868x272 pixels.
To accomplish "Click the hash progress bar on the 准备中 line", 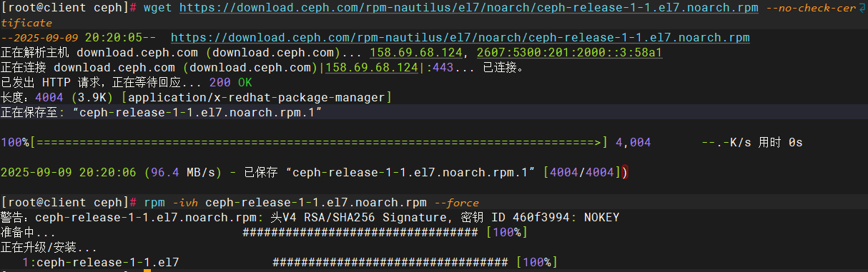I will click(x=360, y=233).
